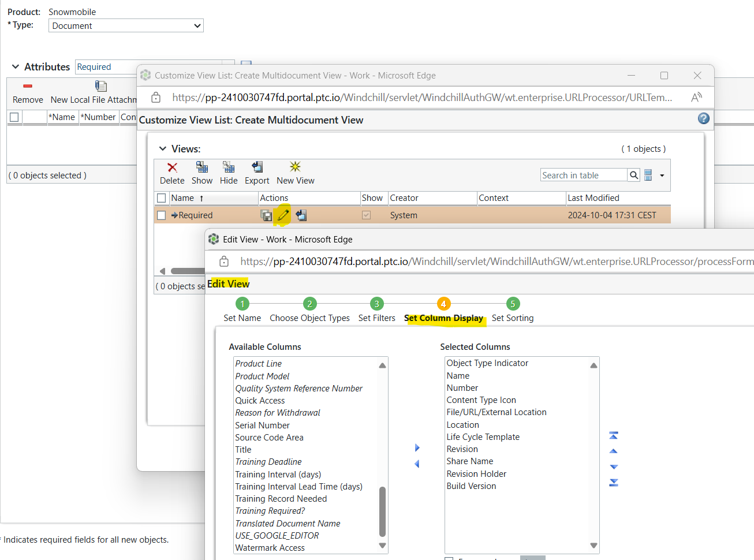Collapse the Views section
Image resolution: width=754 pixels, height=560 pixels.
point(162,148)
